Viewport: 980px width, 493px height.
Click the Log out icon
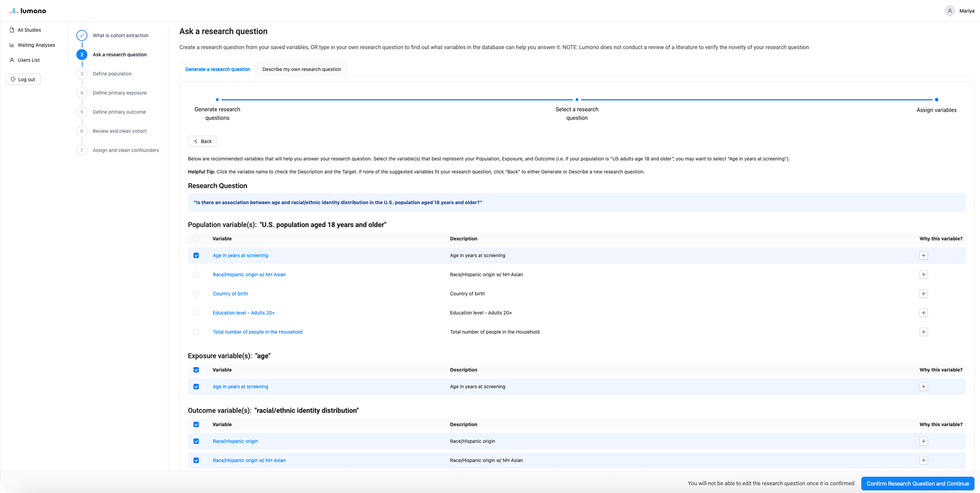tap(14, 79)
